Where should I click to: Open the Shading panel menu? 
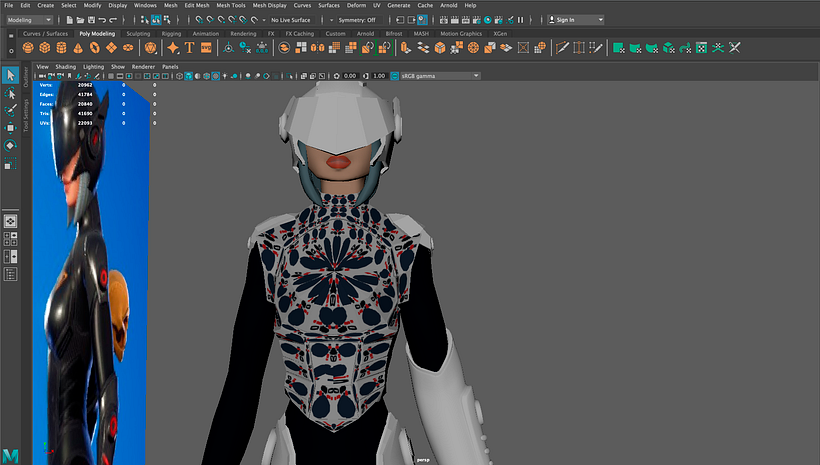point(65,66)
